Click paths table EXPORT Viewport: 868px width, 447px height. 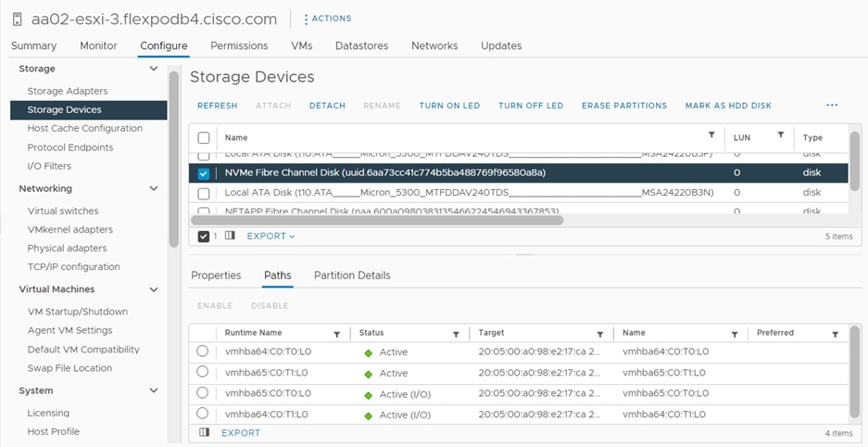pos(241,433)
